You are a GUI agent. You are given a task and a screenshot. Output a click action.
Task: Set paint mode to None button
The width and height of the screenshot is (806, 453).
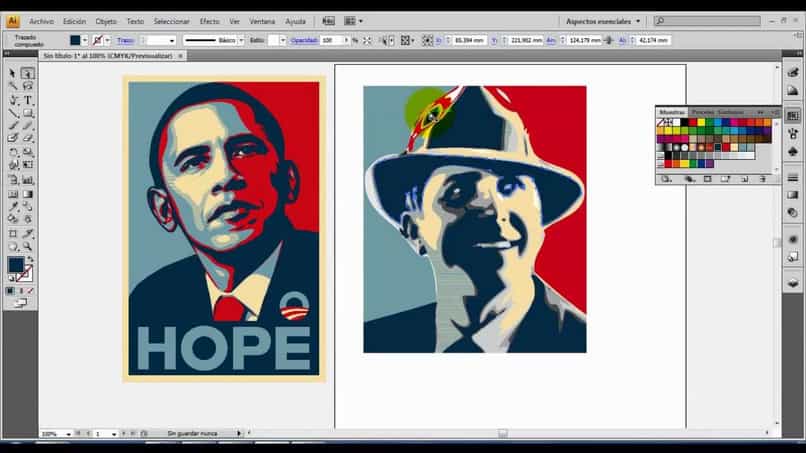30,291
